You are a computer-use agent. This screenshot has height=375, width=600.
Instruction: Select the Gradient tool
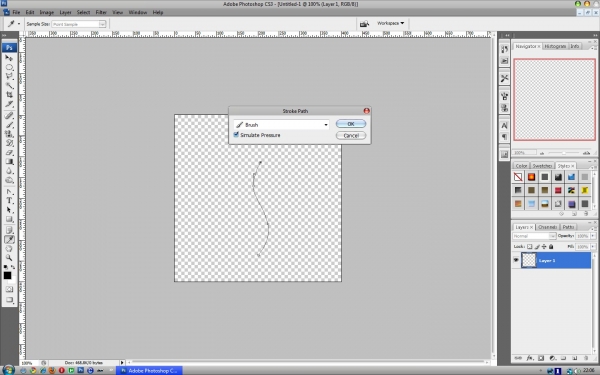pos(9,161)
